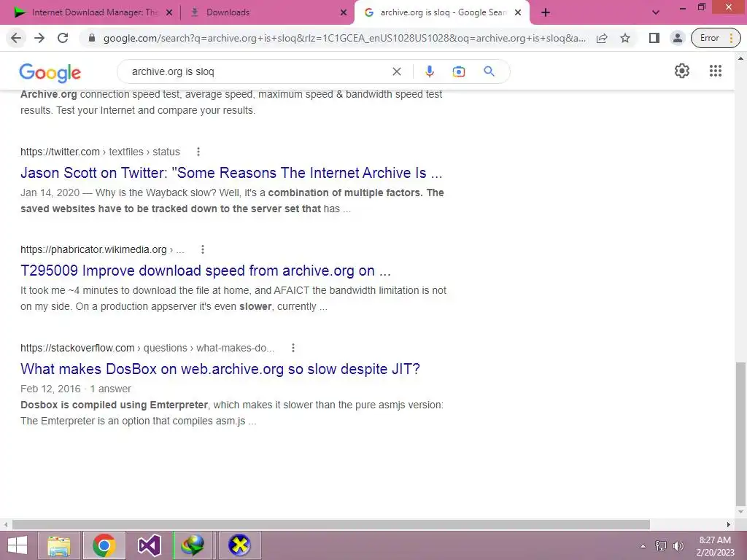Search by image with the camera icon
Viewport: 747px width, 560px height.
pos(458,71)
